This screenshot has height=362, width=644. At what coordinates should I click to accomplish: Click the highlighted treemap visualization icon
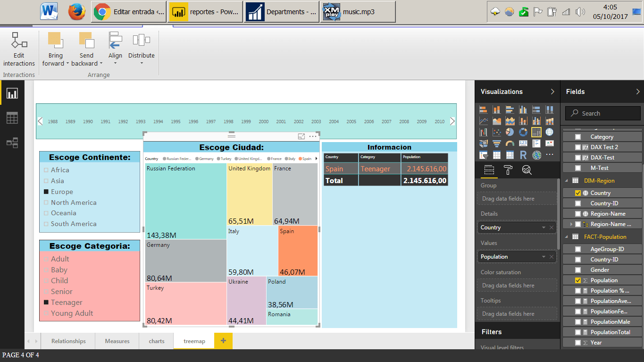pos(536,132)
